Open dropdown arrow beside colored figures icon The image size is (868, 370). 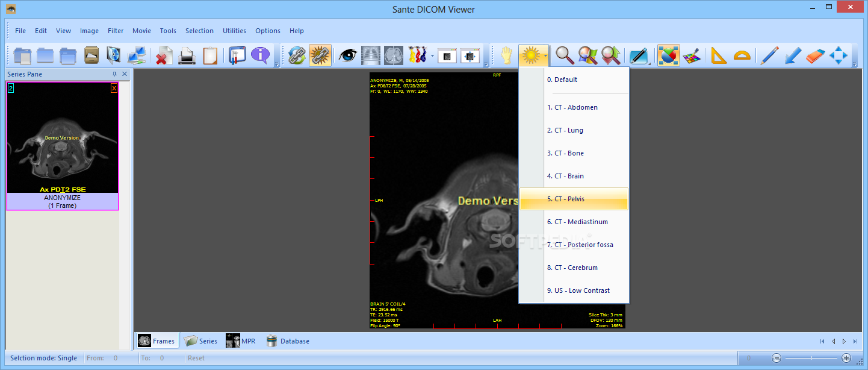pos(432,56)
